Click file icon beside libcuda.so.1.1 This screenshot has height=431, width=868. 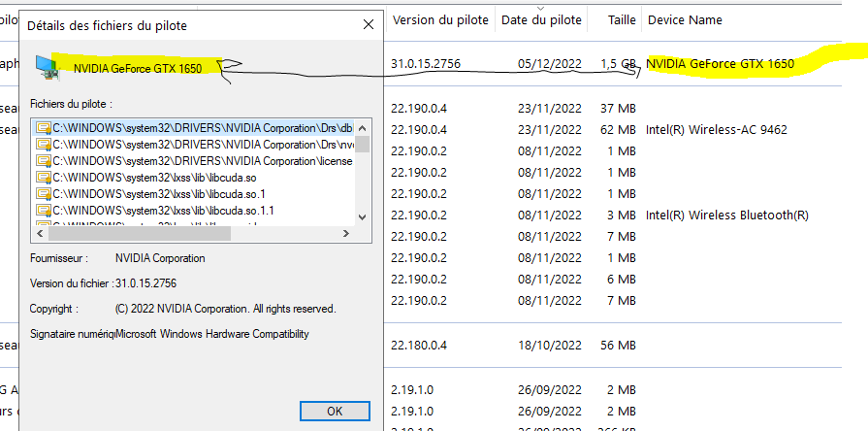43,211
